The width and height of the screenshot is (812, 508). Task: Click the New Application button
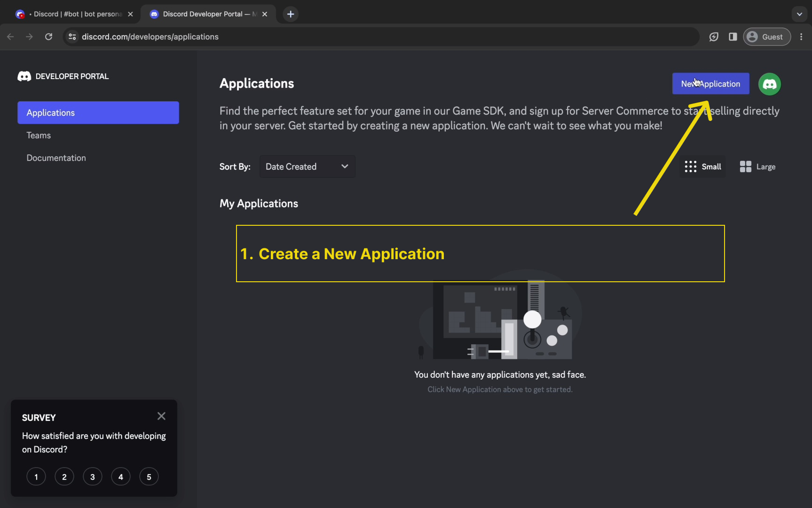point(710,84)
